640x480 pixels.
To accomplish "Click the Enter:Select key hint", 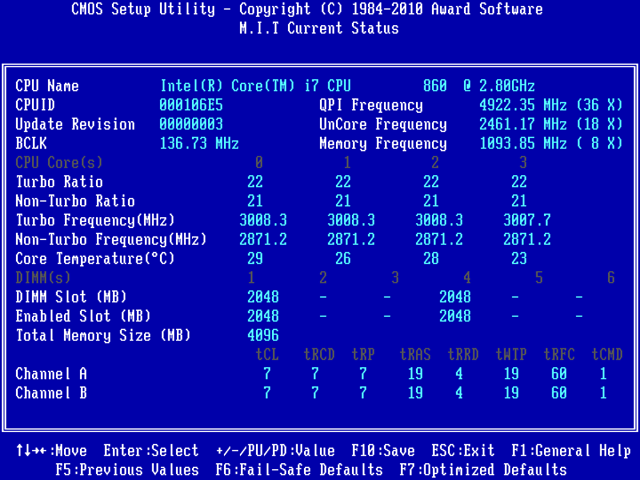I will [x=151, y=451].
